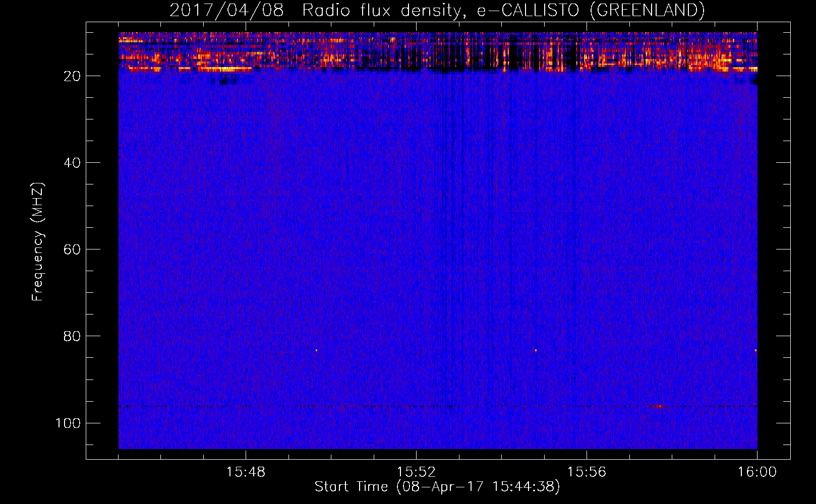Click the 20 frequency tick label
Viewport: 816px width, 504px height.
pyautogui.click(x=72, y=76)
